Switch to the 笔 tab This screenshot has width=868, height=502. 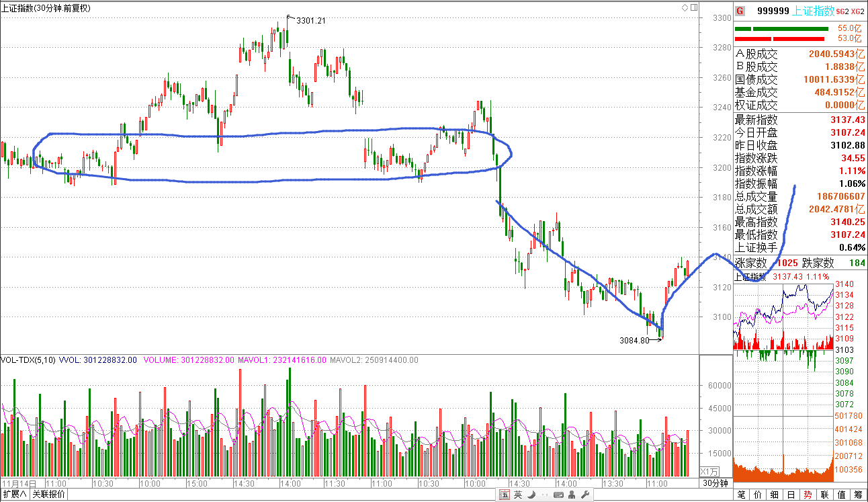[742, 495]
